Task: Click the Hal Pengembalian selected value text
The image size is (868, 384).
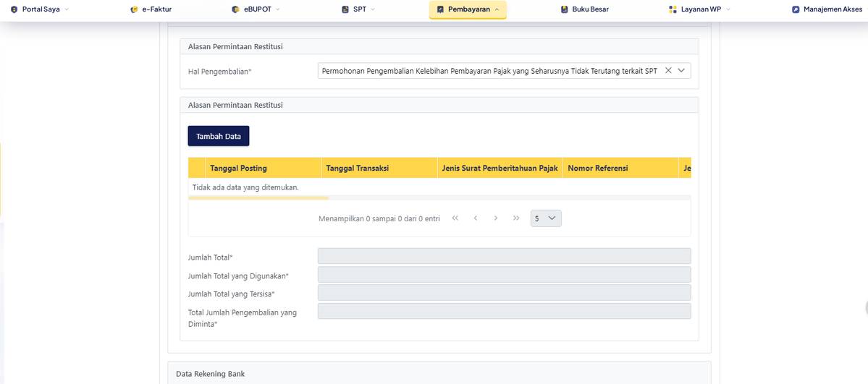Action: 489,71
